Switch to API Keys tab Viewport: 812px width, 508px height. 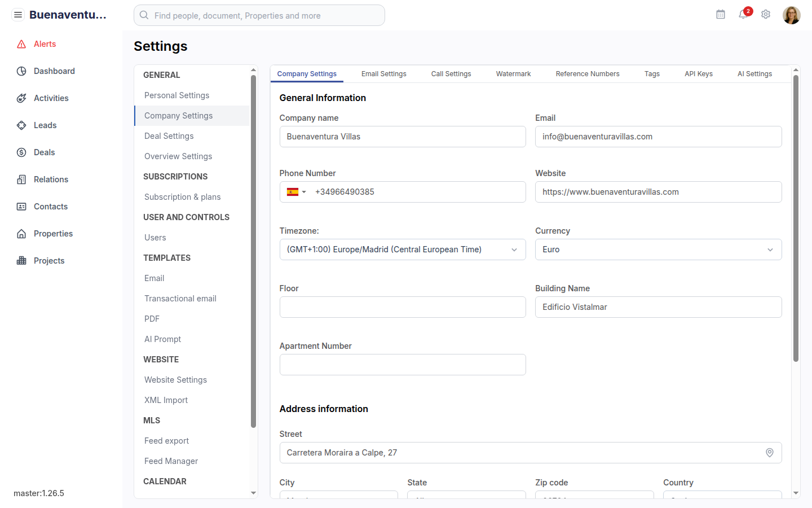[x=699, y=74]
